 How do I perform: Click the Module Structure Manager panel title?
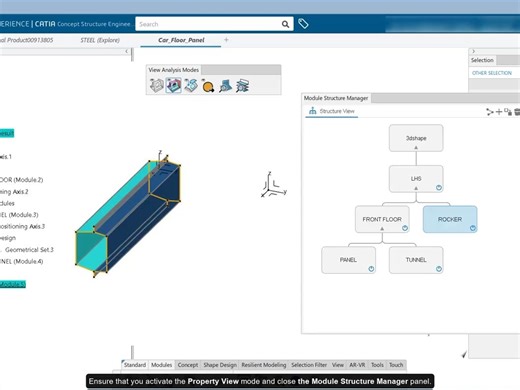336,98
